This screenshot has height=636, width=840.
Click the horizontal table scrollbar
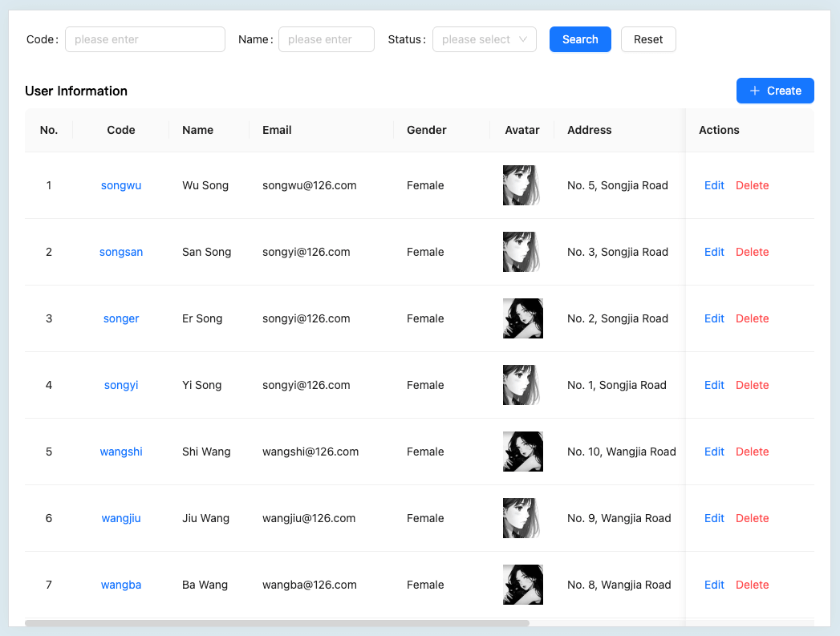pyautogui.click(x=277, y=622)
